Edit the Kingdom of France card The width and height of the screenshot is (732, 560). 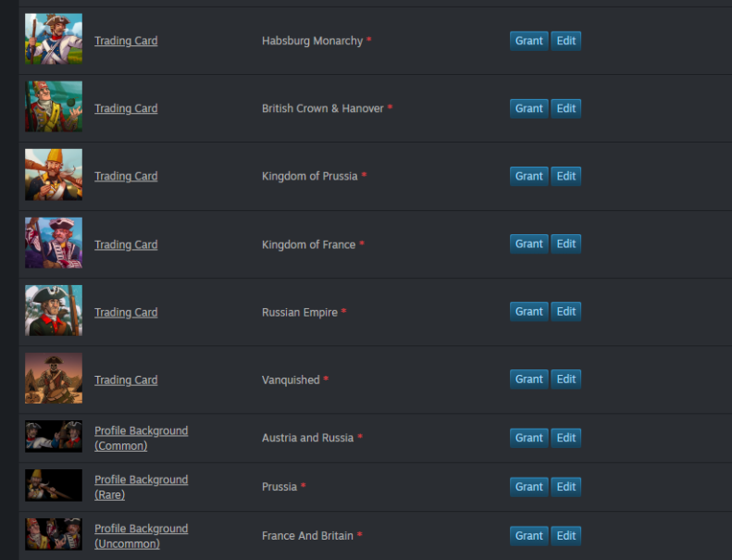pos(566,243)
